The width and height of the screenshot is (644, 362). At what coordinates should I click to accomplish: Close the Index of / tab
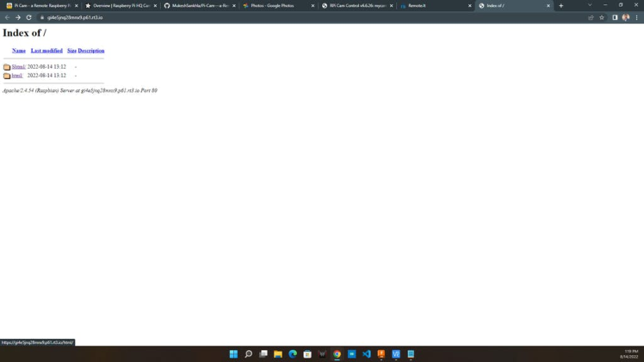pyautogui.click(x=548, y=6)
